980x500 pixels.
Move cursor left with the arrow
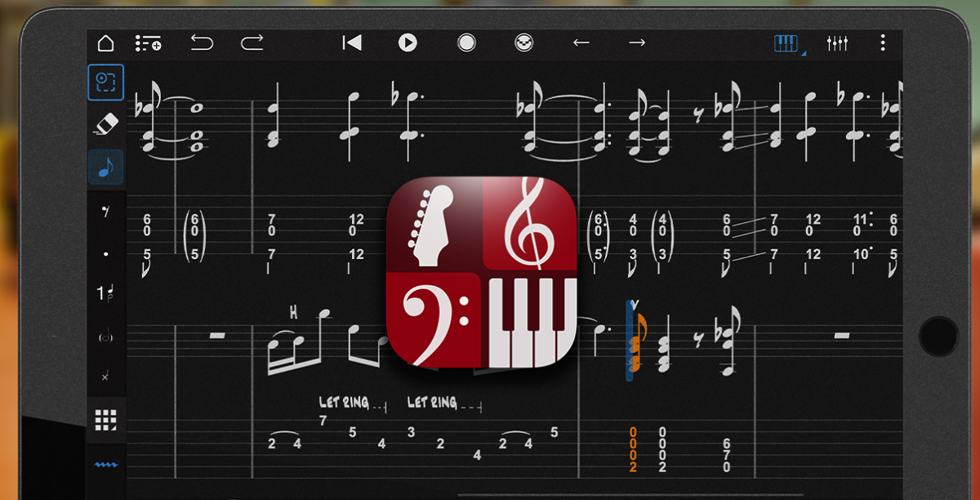pyautogui.click(x=581, y=42)
